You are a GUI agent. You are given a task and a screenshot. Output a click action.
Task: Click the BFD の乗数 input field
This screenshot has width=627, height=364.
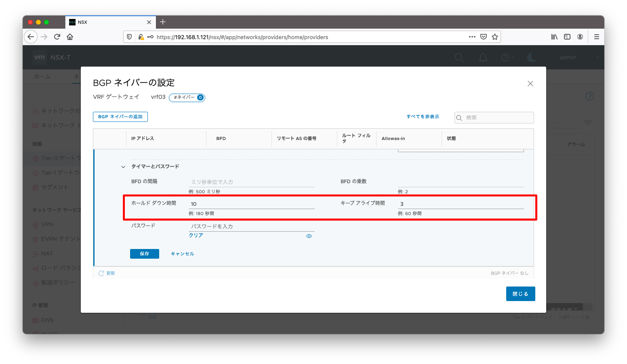tap(461, 182)
